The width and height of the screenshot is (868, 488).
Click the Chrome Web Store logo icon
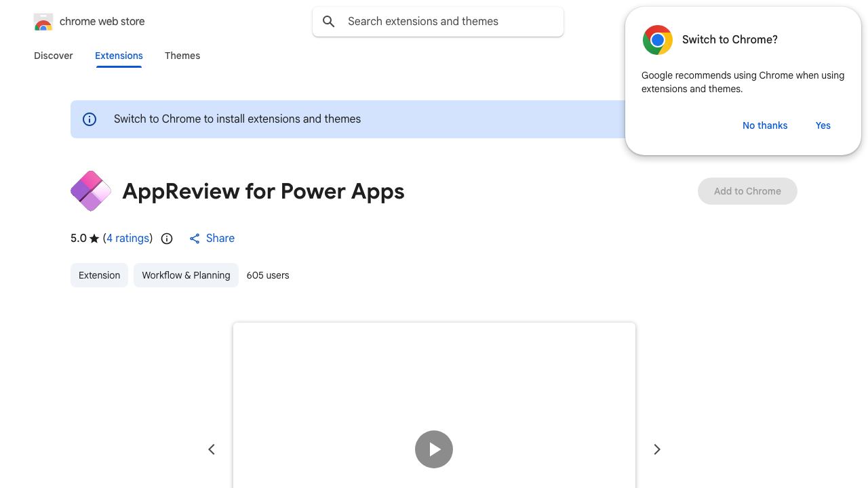coord(43,22)
